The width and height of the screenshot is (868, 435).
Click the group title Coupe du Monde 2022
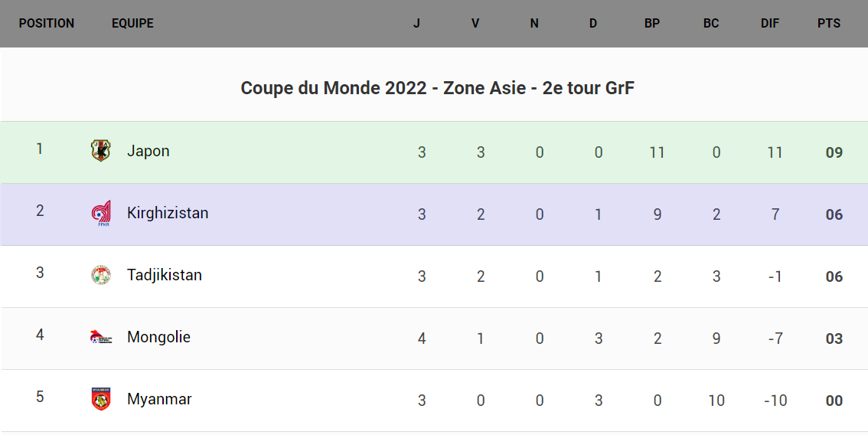437,88
